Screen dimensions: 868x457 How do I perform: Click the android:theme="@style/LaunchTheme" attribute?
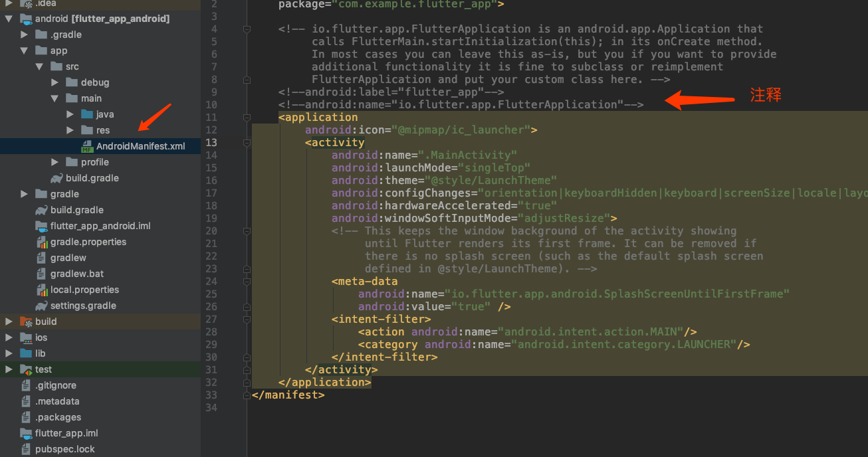point(444,181)
